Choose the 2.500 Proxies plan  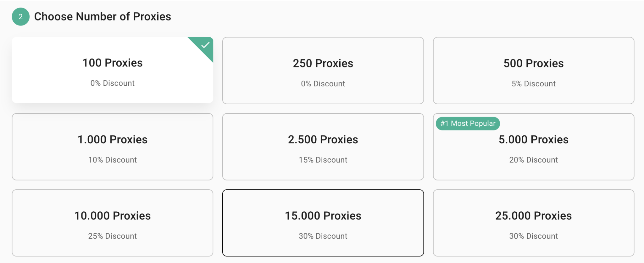(x=323, y=146)
